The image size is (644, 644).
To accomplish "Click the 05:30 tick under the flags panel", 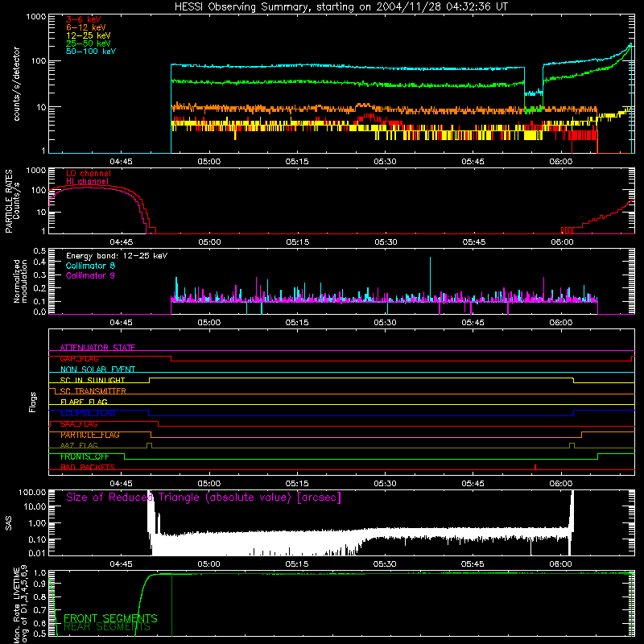I will click(x=386, y=484).
